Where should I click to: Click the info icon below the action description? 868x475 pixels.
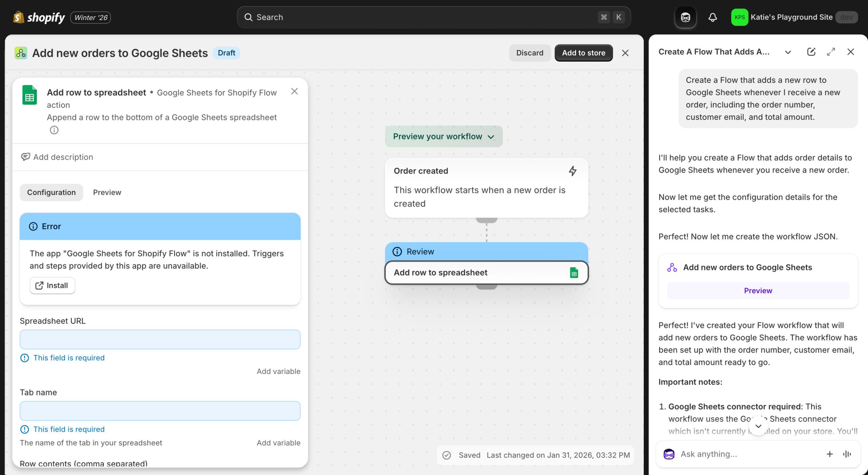pyautogui.click(x=54, y=130)
